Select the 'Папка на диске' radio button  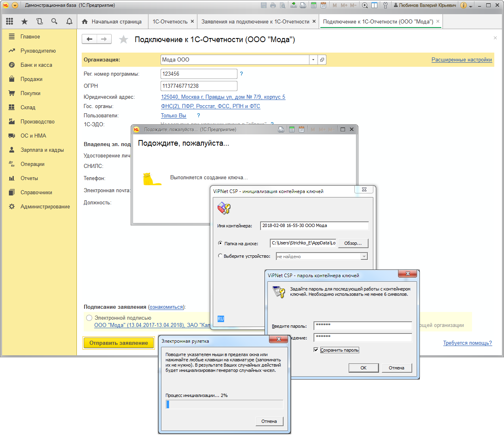click(x=220, y=243)
